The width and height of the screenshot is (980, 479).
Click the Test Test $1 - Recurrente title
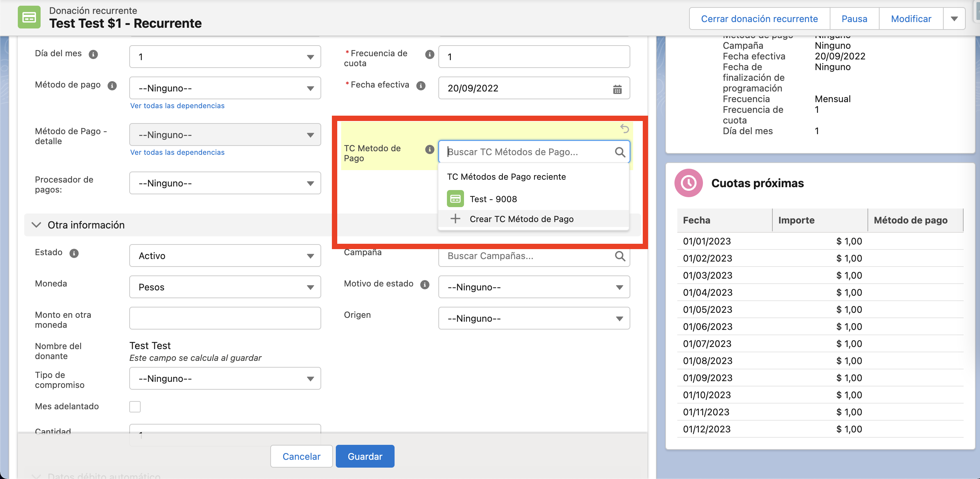click(126, 23)
